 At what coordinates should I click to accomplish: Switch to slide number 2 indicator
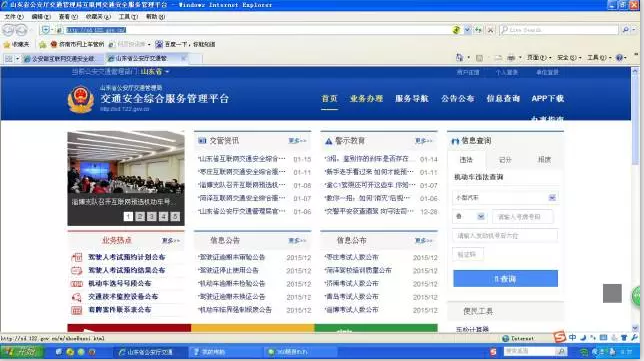pyautogui.click(x=140, y=216)
